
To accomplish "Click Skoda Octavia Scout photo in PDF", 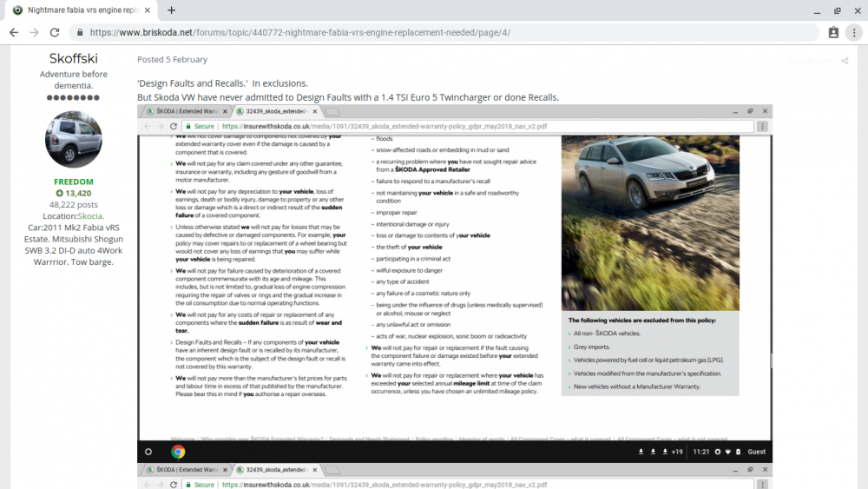I will [x=650, y=222].
